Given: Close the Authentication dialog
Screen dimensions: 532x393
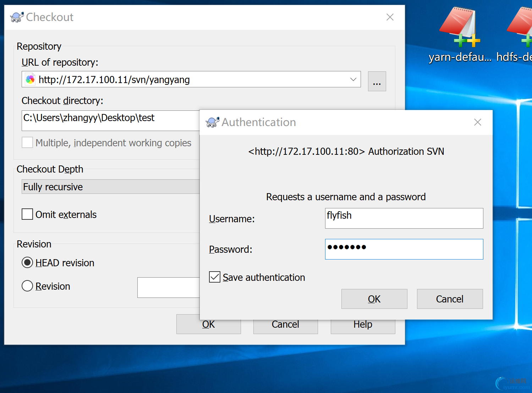Looking at the screenshot, I should pos(478,122).
